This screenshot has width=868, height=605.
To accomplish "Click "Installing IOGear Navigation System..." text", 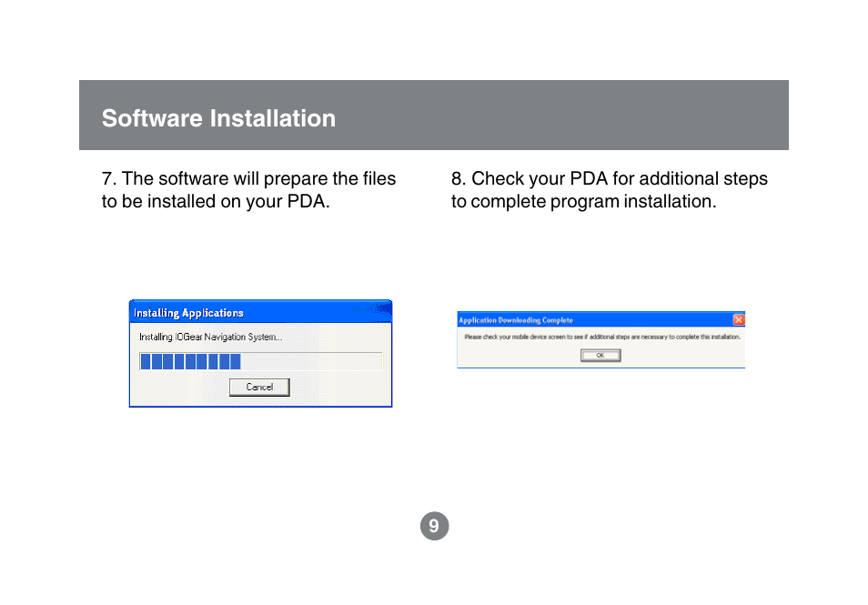I will (210, 337).
